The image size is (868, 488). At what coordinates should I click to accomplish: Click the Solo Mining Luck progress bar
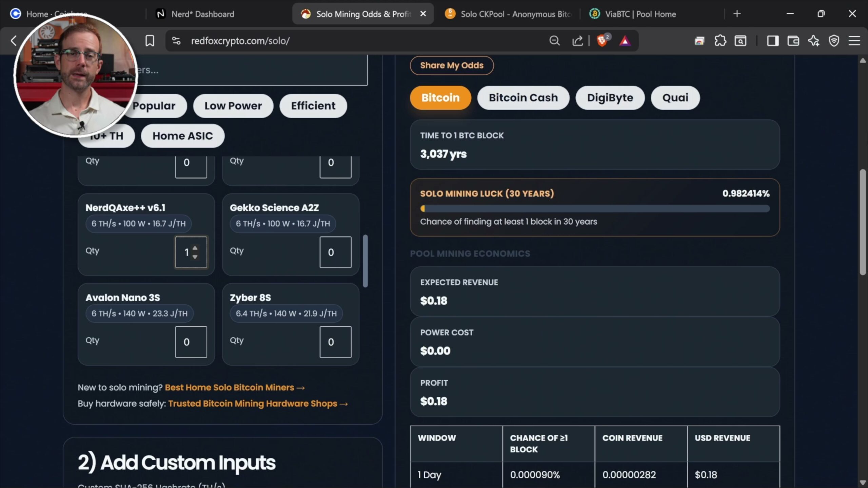pyautogui.click(x=595, y=208)
